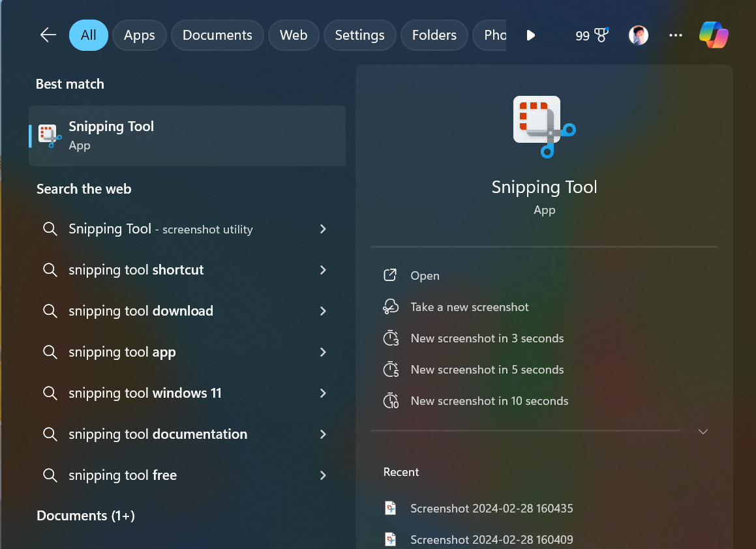Open the Copilot icon
Image resolution: width=756 pixels, height=549 pixels.
click(x=714, y=35)
